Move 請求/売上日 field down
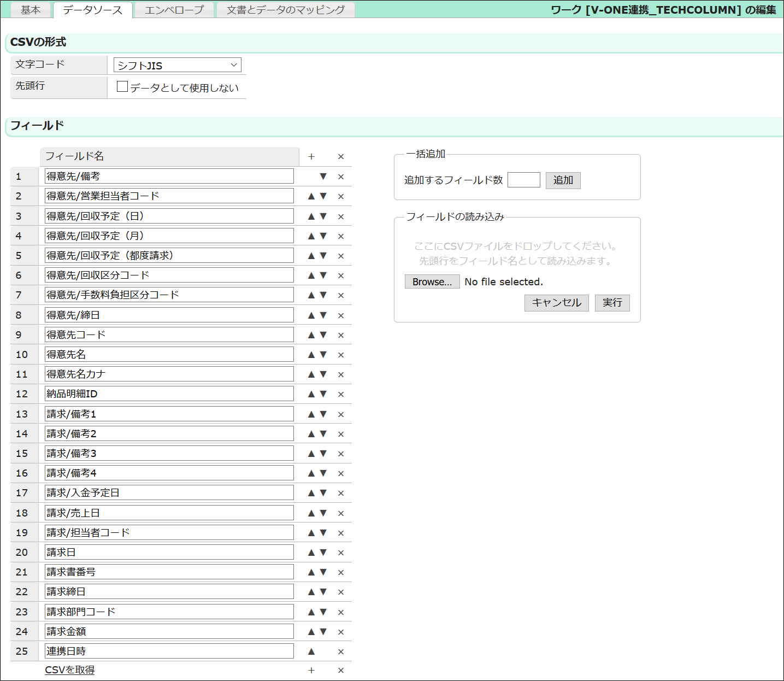This screenshot has width=784, height=681. tap(323, 513)
